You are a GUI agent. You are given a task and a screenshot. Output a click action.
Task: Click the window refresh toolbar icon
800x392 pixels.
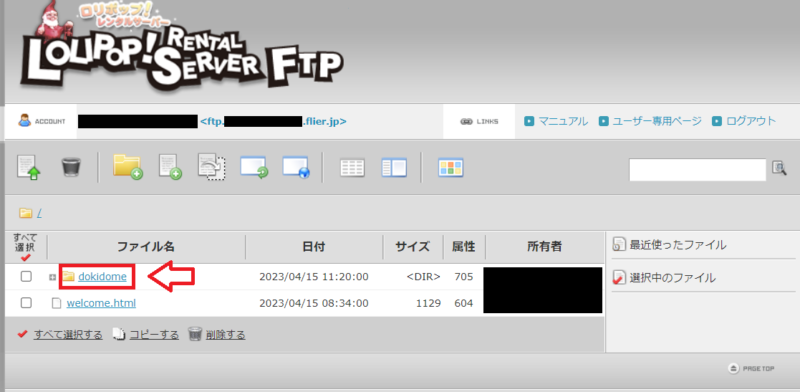point(254,167)
